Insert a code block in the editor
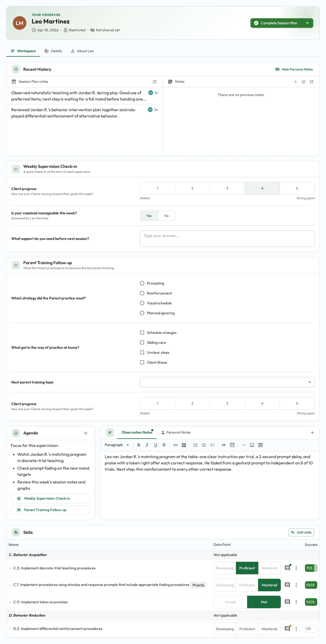Screen dimensions: 326x644 click(232, 445)
